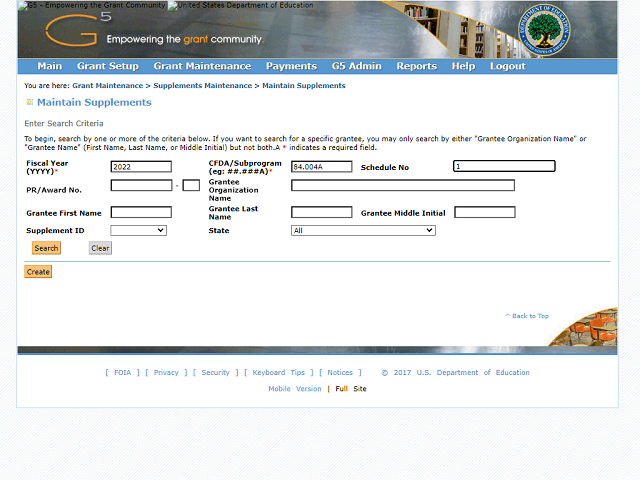
Task: Open the Main menu
Action: pyautogui.click(x=50, y=66)
